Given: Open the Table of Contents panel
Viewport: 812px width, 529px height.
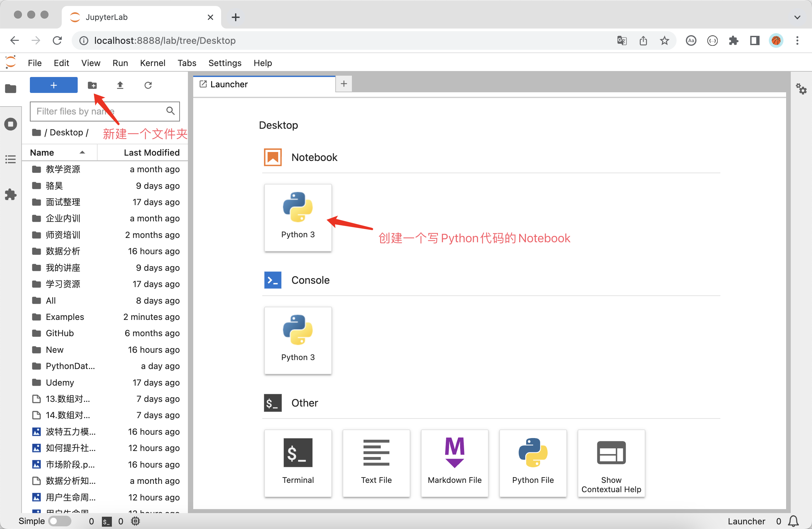Looking at the screenshot, I should 11,159.
